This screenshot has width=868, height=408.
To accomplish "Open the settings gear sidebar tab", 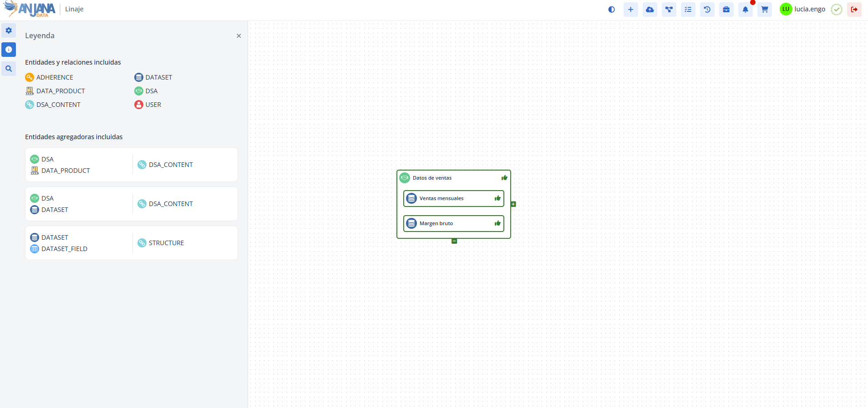I will [x=9, y=30].
